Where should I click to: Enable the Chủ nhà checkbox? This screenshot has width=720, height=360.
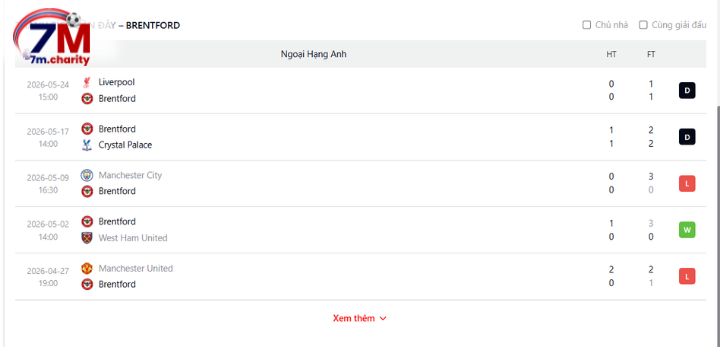point(586,25)
